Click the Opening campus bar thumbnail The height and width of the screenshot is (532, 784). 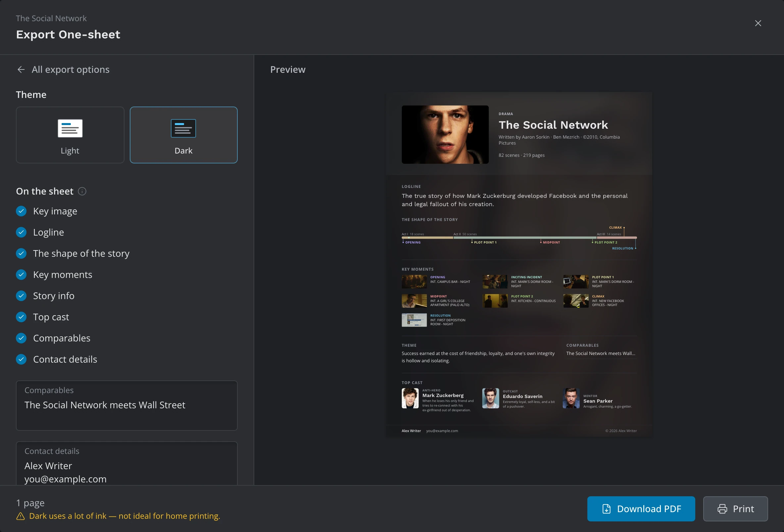tap(414, 282)
